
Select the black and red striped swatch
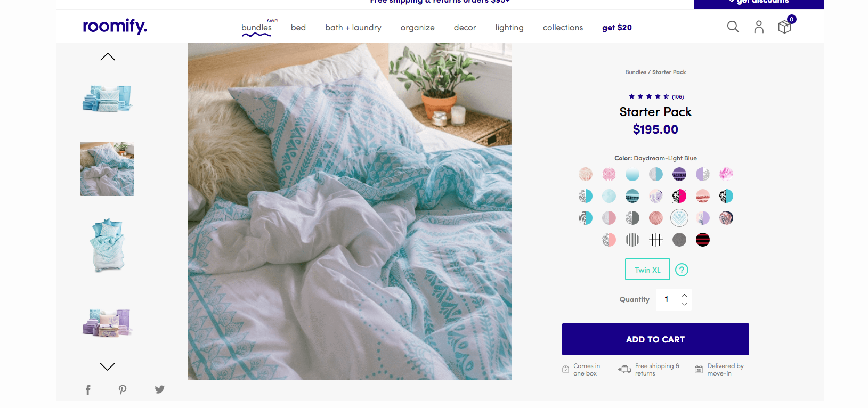(x=703, y=240)
